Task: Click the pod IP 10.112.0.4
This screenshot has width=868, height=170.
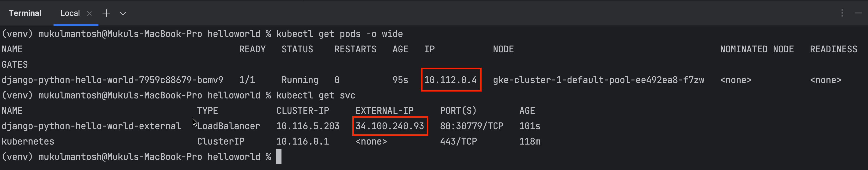Action: coord(450,80)
